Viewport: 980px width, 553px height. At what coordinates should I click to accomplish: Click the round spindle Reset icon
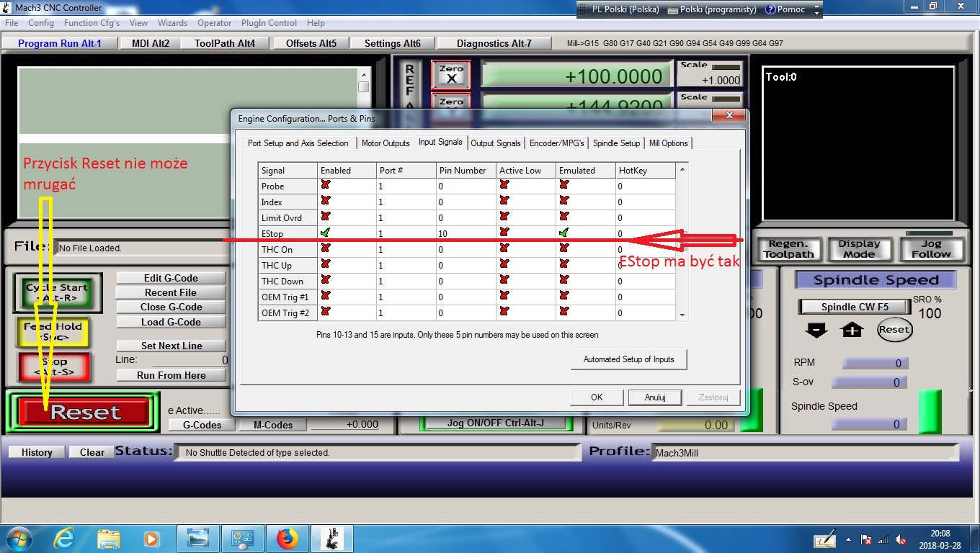coord(894,330)
